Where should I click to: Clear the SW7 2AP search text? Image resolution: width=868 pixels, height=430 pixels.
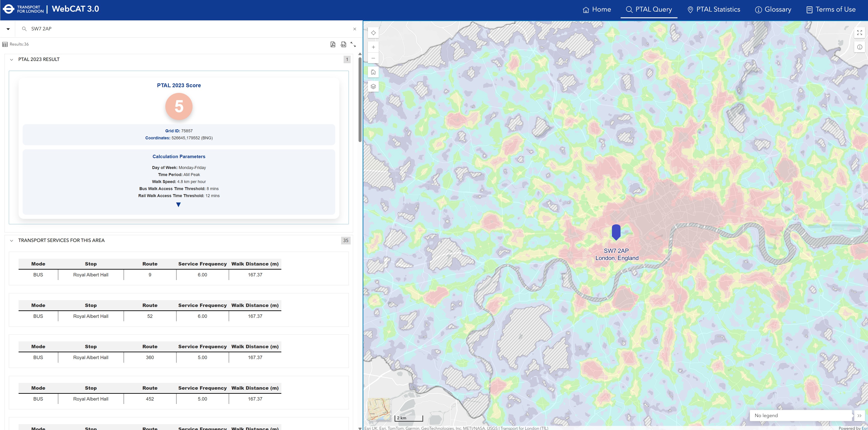[354, 29]
